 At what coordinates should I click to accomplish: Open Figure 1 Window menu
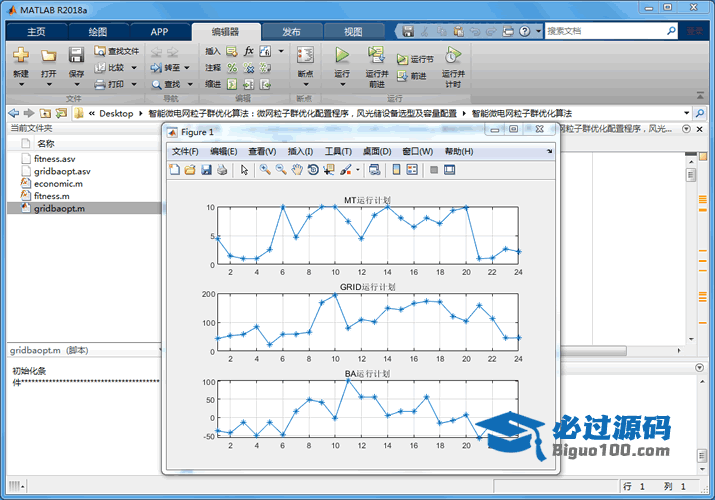418,151
